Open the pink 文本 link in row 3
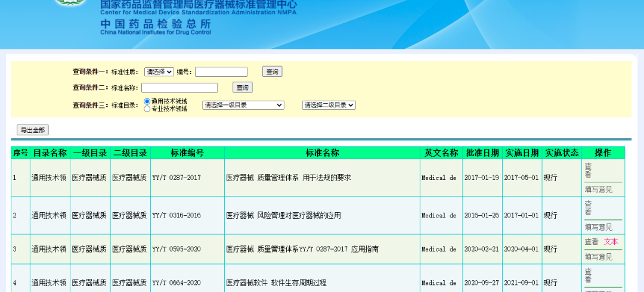Viewport: 644px width, 292px height. click(611, 242)
